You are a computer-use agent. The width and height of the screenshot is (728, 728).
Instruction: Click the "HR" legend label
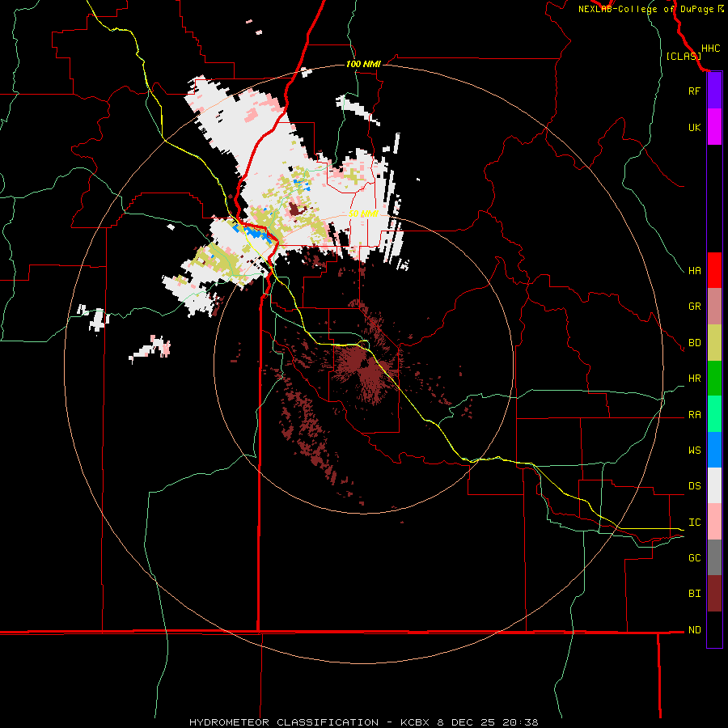[694, 379]
